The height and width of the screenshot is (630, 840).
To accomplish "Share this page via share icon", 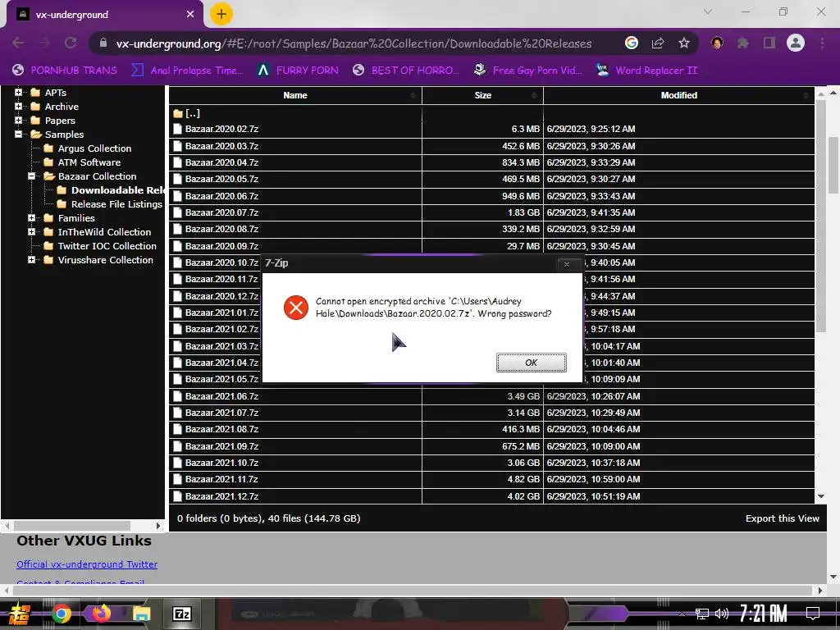I will (x=658, y=43).
